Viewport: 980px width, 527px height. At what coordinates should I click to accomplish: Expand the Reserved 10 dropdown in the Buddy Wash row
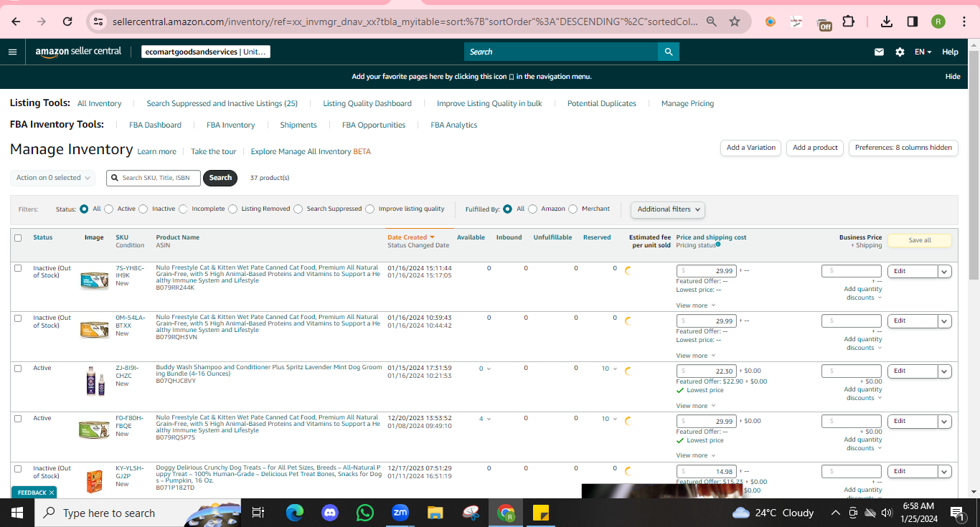(x=610, y=369)
